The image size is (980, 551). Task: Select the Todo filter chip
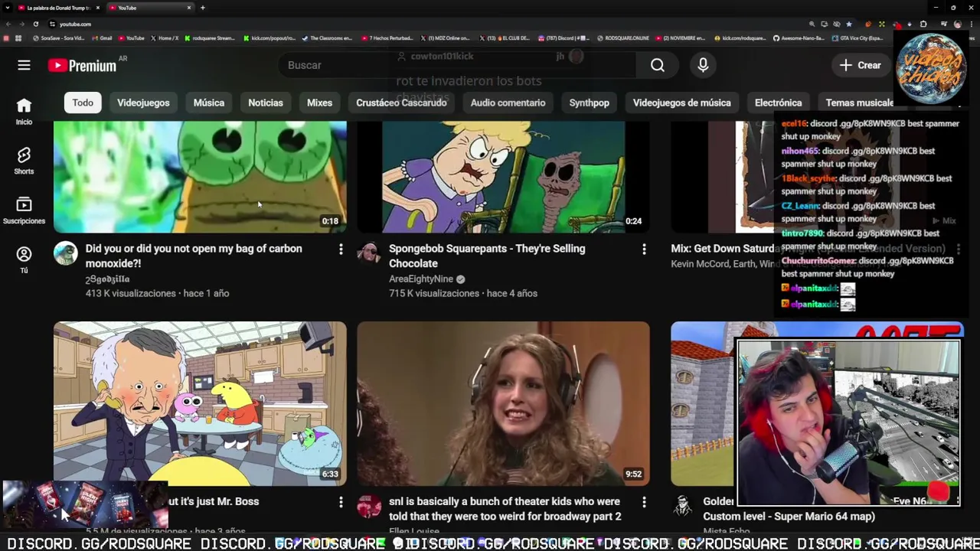click(83, 103)
